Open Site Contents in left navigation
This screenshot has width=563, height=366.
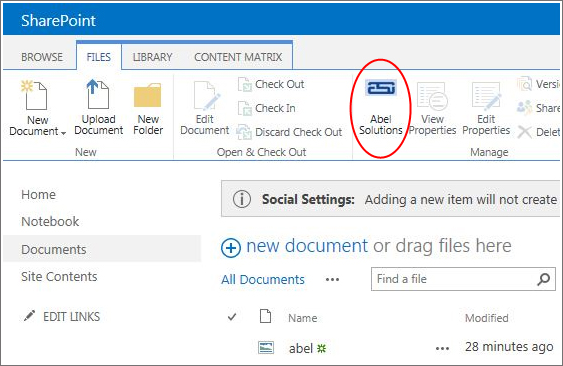point(59,277)
